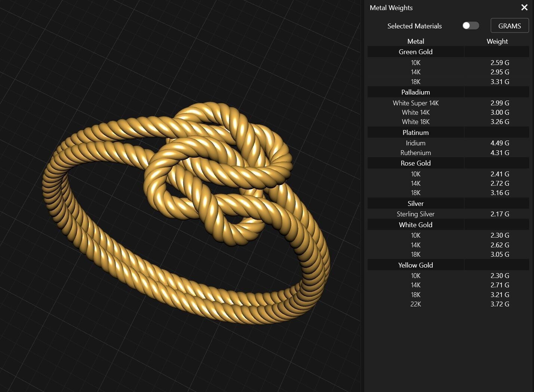Select White Super 14K row
This screenshot has height=392, width=534.
tap(448, 103)
